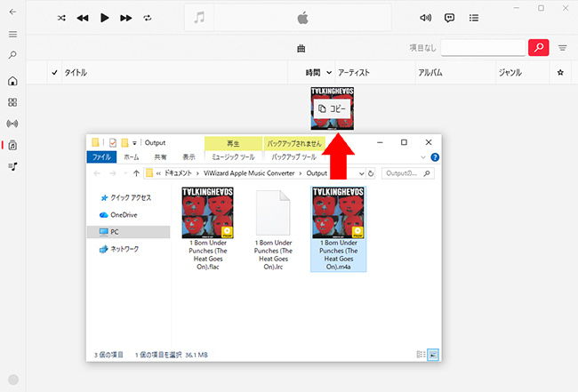The width and height of the screenshot is (578, 392).
Task: Click the Output search box
Action: (x=407, y=173)
